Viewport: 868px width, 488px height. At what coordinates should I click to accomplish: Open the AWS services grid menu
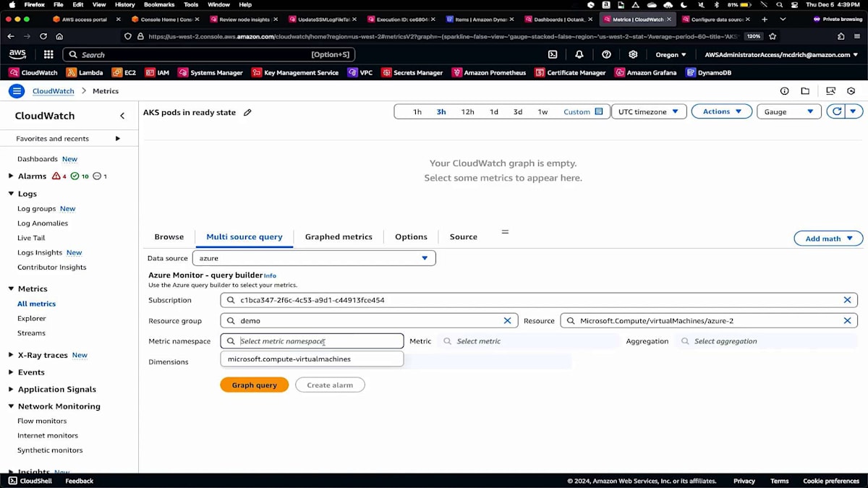pos(48,54)
